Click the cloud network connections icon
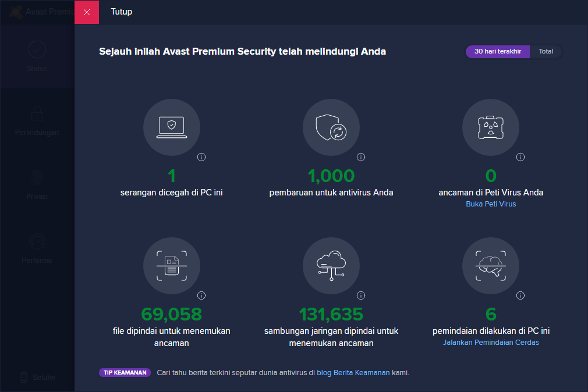 [x=331, y=266]
